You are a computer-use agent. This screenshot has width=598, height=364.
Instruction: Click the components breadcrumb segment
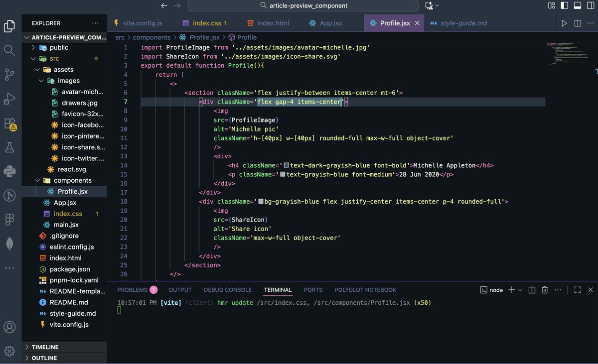tap(151, 37)
